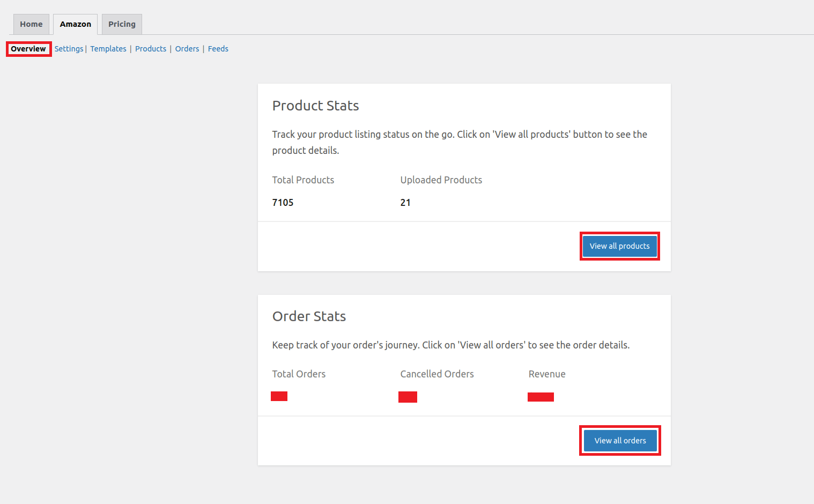Click the View all products button

pyautogui.click(x=619, y=246)
